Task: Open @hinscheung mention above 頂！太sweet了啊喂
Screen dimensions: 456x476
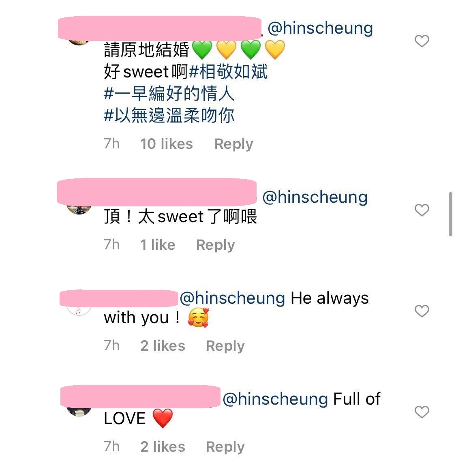Action: [315, 197]
